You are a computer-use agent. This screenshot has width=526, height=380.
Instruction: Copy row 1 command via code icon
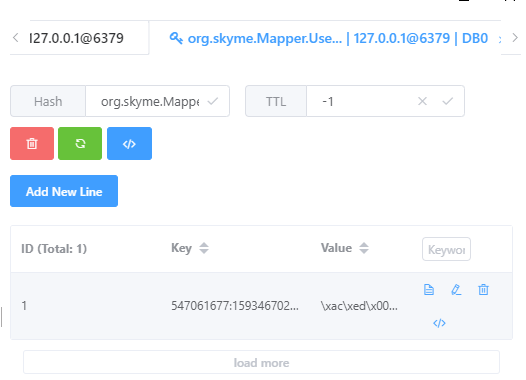coord(439,323)
